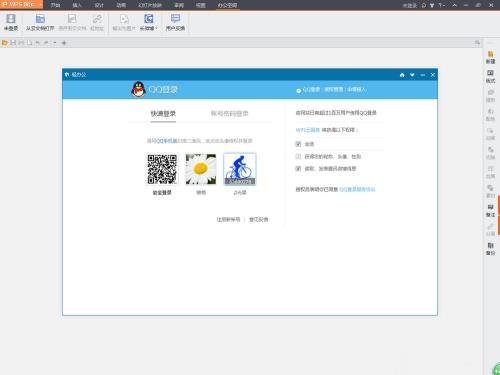Click the save icon in quick access bar

13,43
